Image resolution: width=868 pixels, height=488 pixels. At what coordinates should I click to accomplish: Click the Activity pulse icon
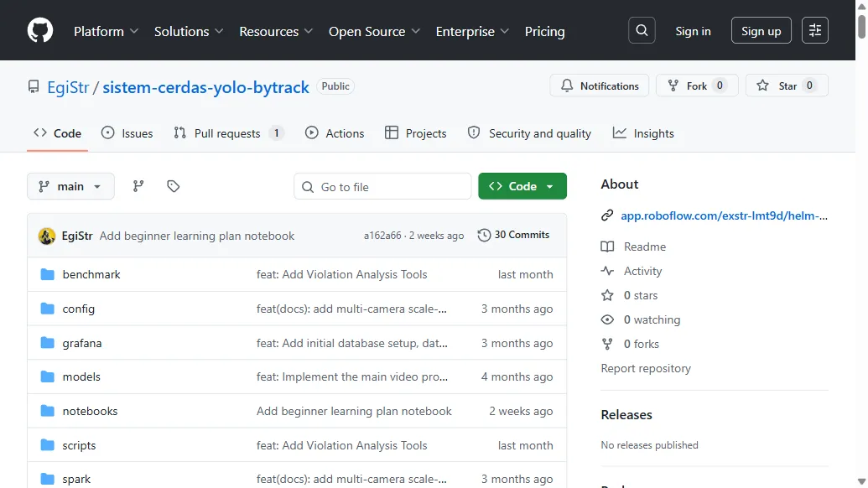(607, 271)
